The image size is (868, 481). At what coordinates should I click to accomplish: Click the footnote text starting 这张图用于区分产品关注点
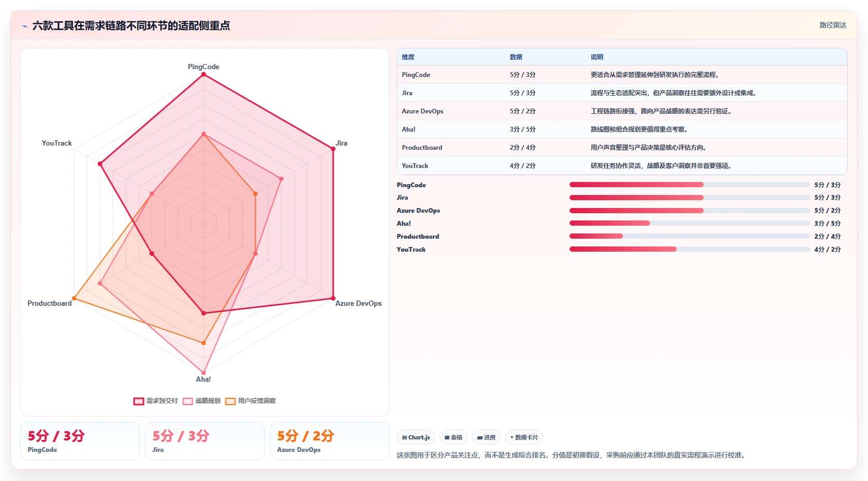[x=572, y=455]
